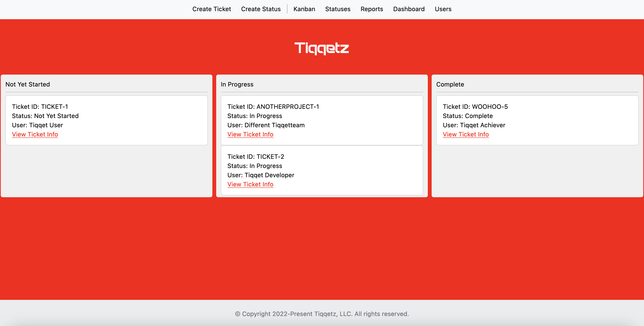This screenshot has height=326, width=644.
Task: Click the copyright footer text
Action: (x=322, y=314)
